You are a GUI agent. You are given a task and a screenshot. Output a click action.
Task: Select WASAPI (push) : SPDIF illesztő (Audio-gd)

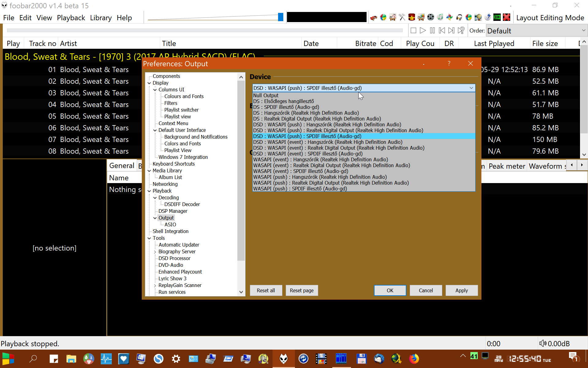[x=364, y=189]
